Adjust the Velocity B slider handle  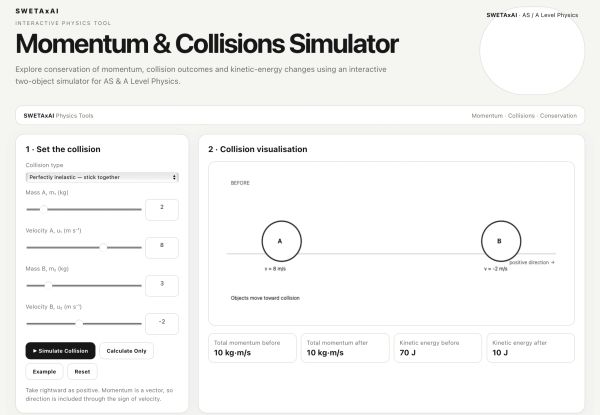79,324
